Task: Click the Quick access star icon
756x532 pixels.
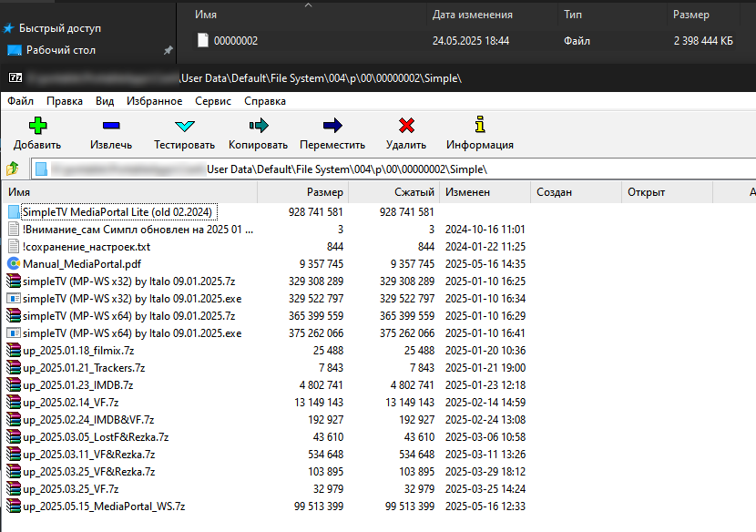Action: 8,28
